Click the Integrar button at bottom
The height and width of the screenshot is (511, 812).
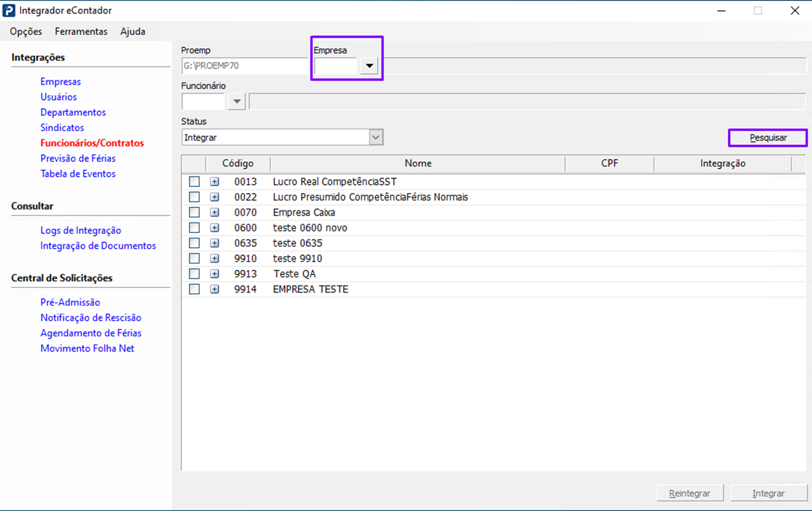coord(769,493)
